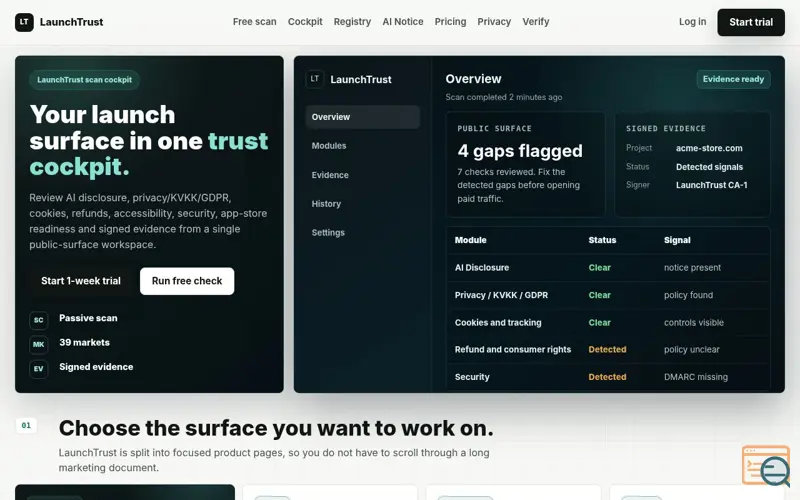Click the Run free check button
The image size is (800, 500).
coord(187,281)
